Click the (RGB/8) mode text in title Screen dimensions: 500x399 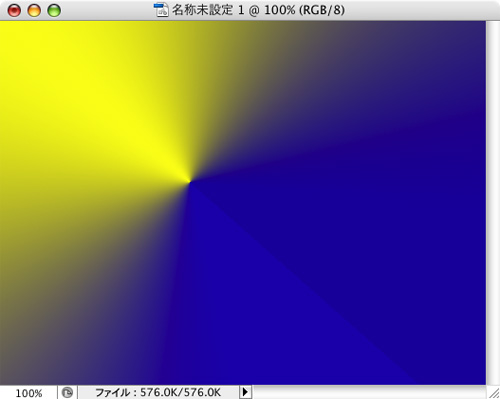point(322,10)
